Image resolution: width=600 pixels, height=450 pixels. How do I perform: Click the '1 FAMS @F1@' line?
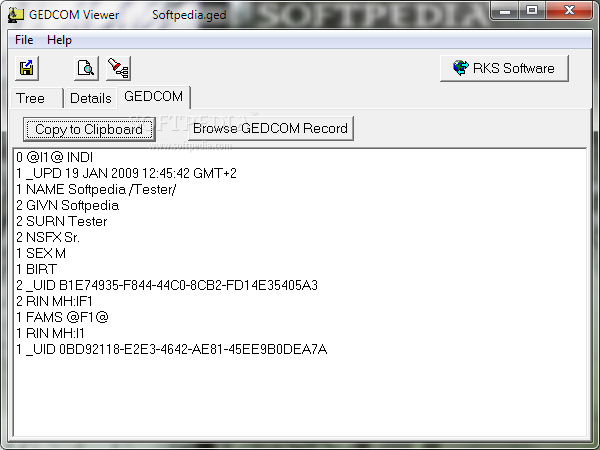[62, 317]
